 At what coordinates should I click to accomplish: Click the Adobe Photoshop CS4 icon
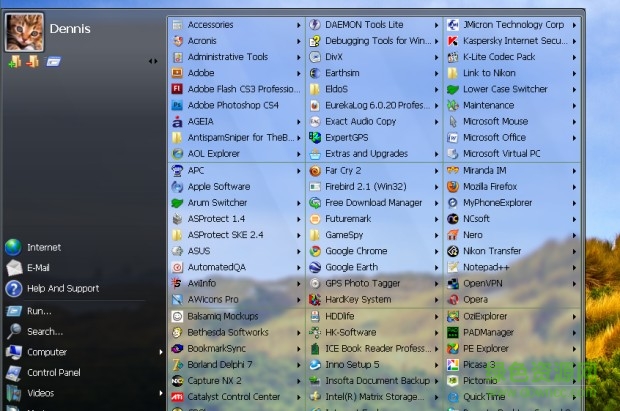[x=177, y=105]
